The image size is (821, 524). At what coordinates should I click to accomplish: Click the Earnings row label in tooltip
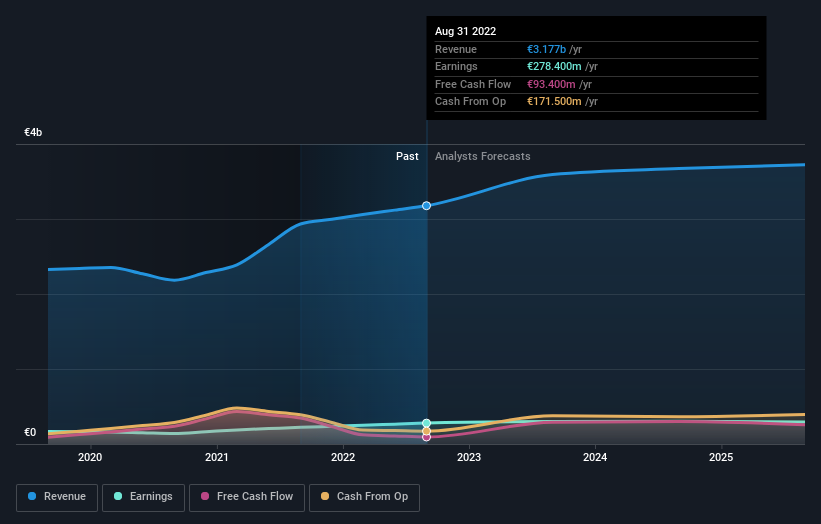[x=457, y=66]
